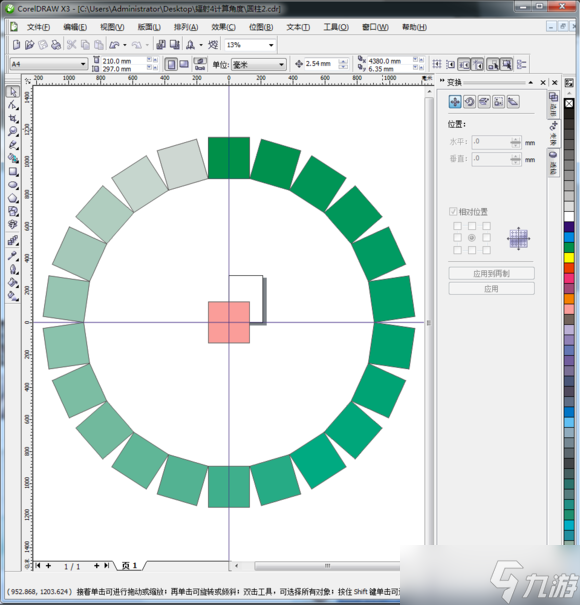Select the Pick tool in the toolbox
580x605 pixels.
pos(13,92)
